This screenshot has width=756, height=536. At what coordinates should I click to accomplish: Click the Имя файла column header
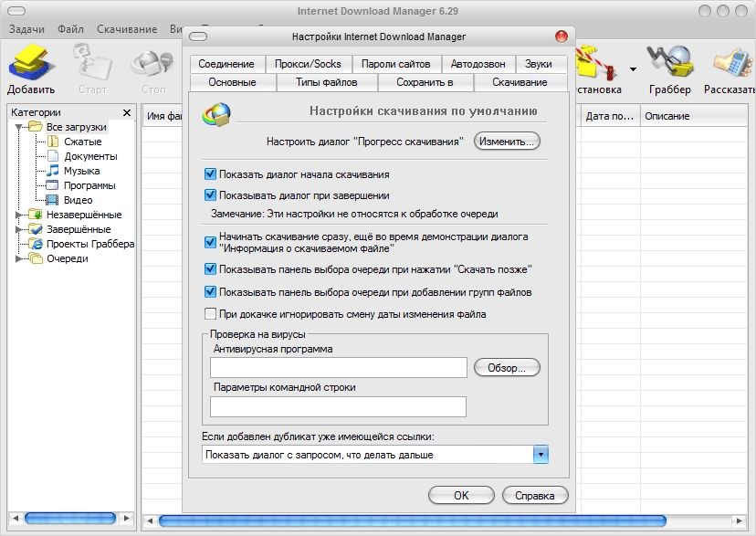163,116
